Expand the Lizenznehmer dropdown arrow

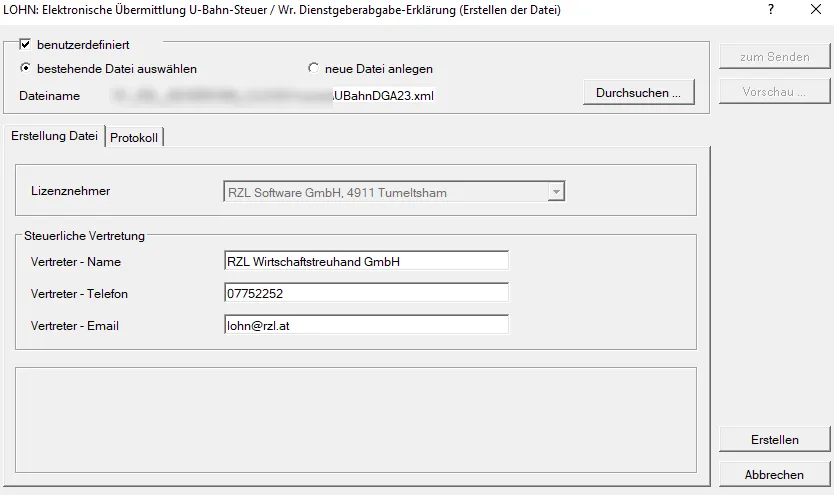coord(556,192)
